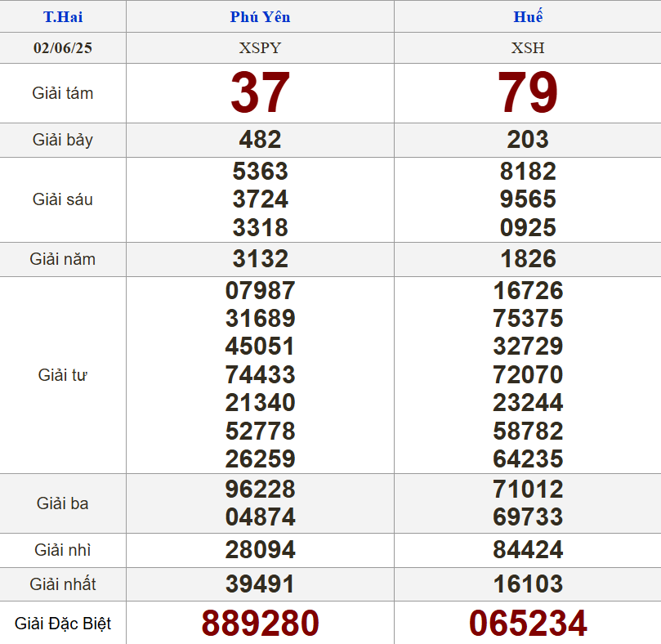This screenshot has height=644, width=661.
Task: Click the Giải nhất number 39491
Action: [x=260, y=584]
